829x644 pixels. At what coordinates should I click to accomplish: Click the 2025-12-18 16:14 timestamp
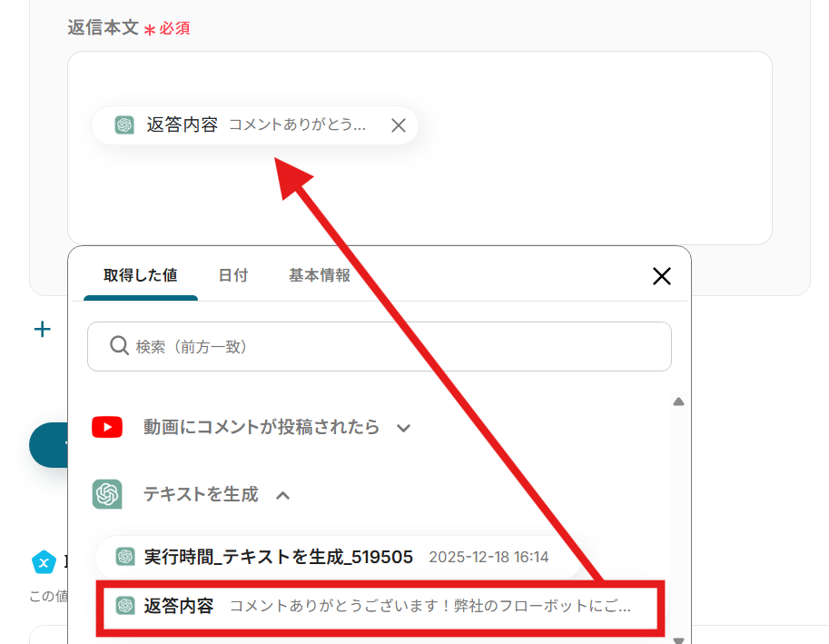pos(489,557)
